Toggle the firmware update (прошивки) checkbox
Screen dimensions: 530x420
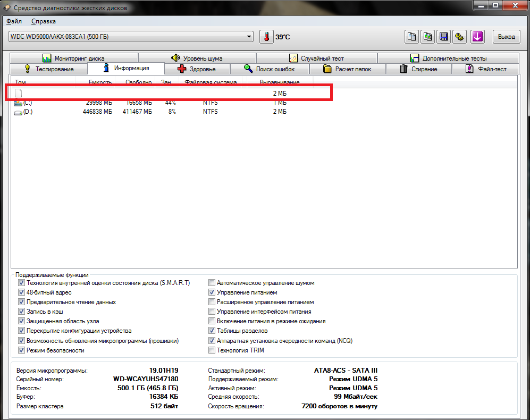[x=21, y=341]
